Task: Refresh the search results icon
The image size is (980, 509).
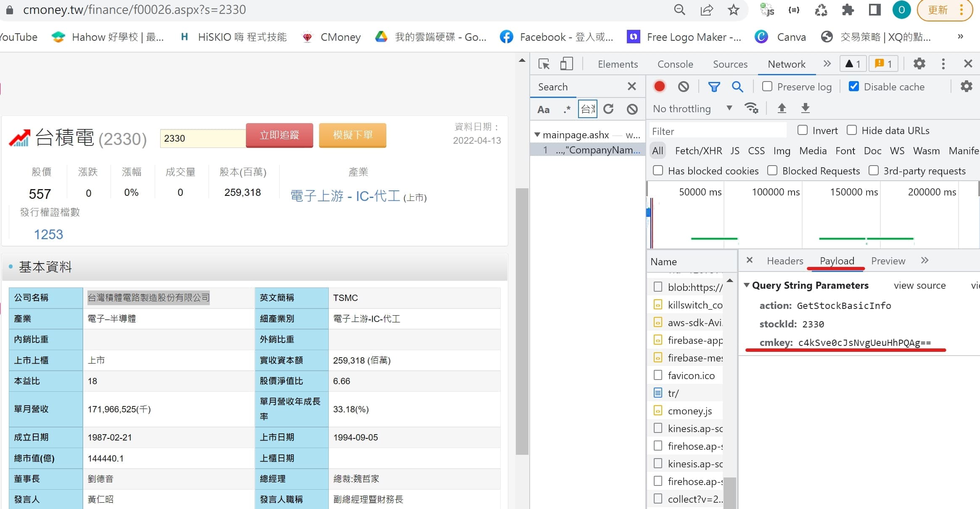Action: pyautogui.click(x=608, y=109)
